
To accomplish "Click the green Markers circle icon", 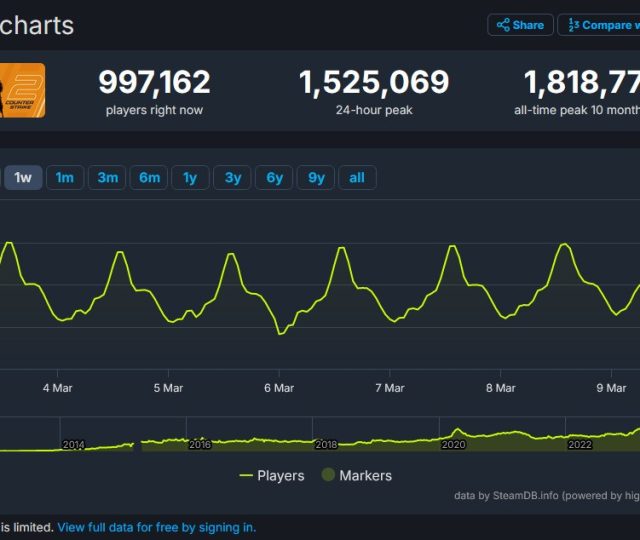I will [x=327, y=476].
